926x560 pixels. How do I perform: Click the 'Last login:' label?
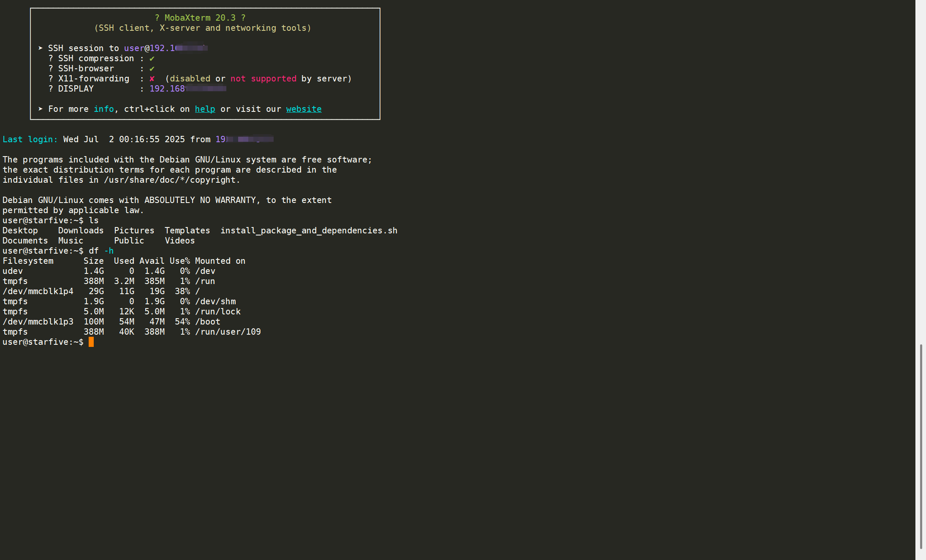[30, 139]
